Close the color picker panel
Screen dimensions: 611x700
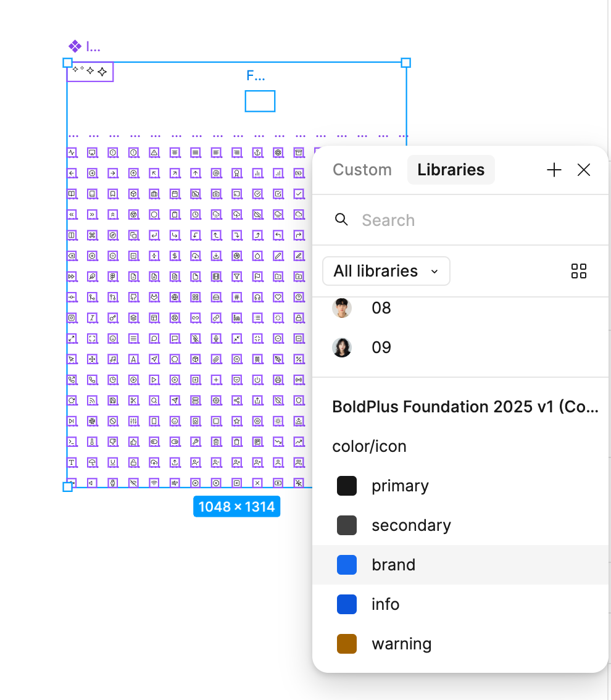584,170
